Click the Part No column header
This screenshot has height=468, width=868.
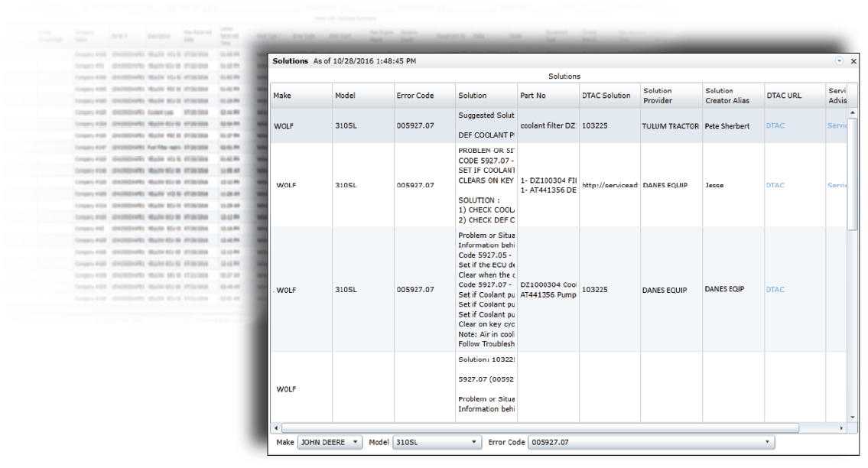click(x=533, y=96)
